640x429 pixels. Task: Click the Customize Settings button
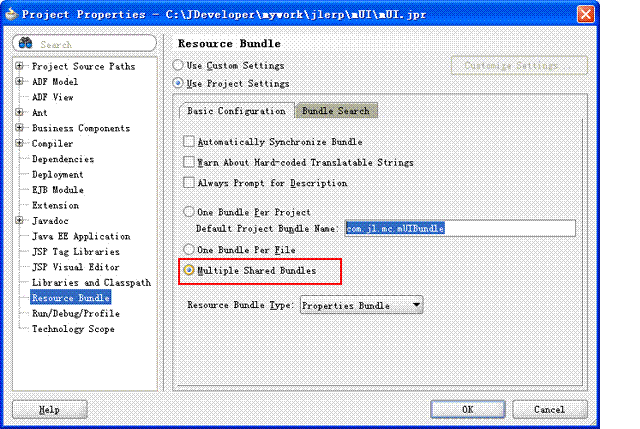(519, 65)
